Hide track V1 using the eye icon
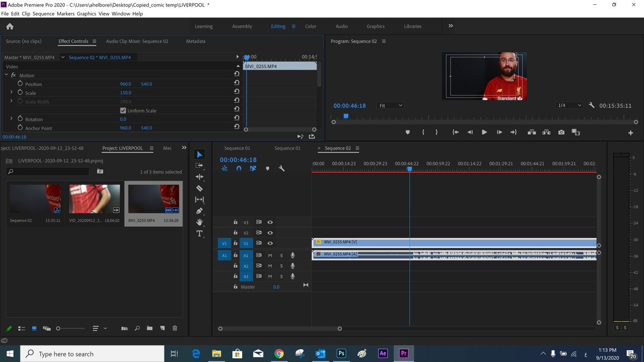 click(x=270, y=243)
